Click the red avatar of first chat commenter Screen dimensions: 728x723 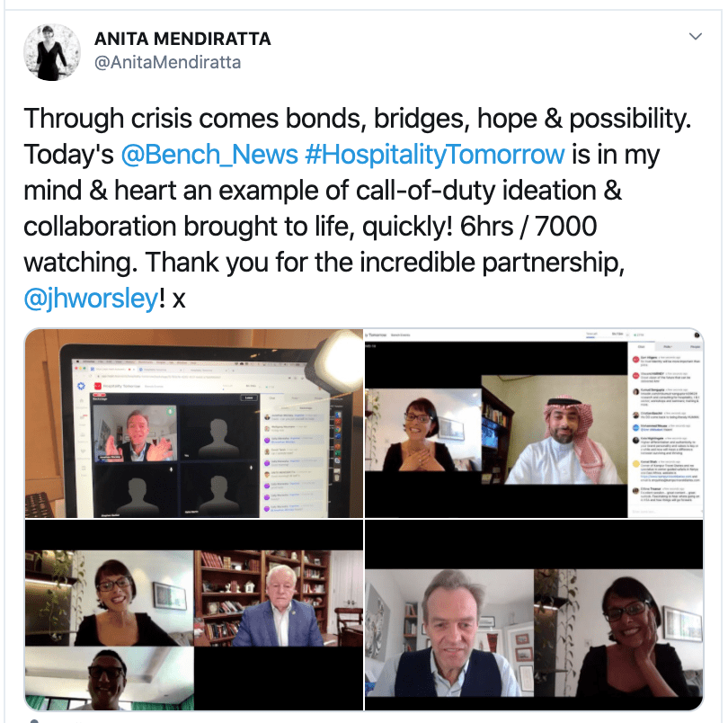(x=635, y=359)
